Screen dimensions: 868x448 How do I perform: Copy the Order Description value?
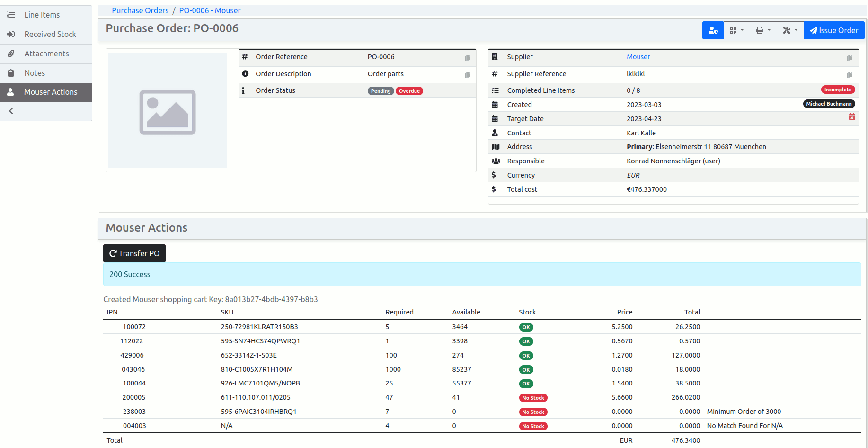[467, 75]
